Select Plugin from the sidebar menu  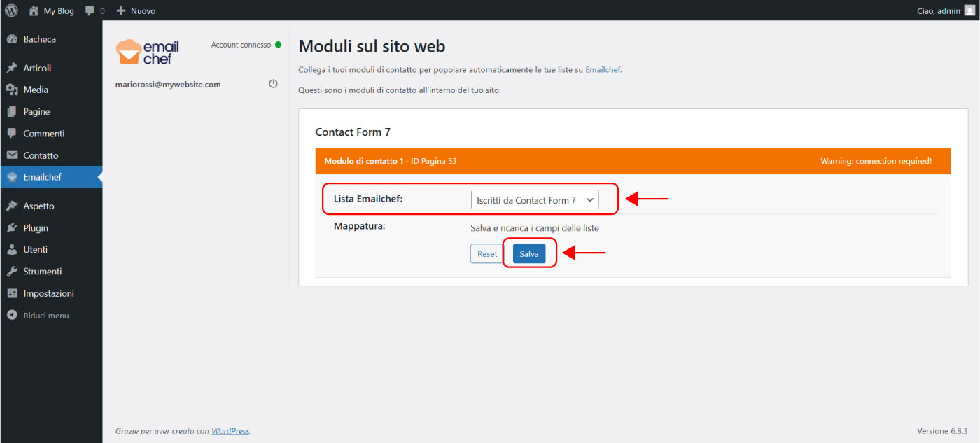tap(36, 227)
